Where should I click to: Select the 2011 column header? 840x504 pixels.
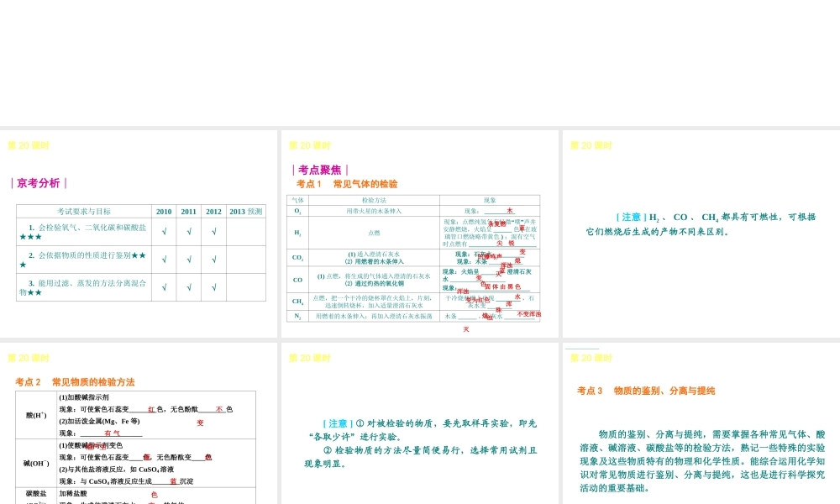(188, 211)
